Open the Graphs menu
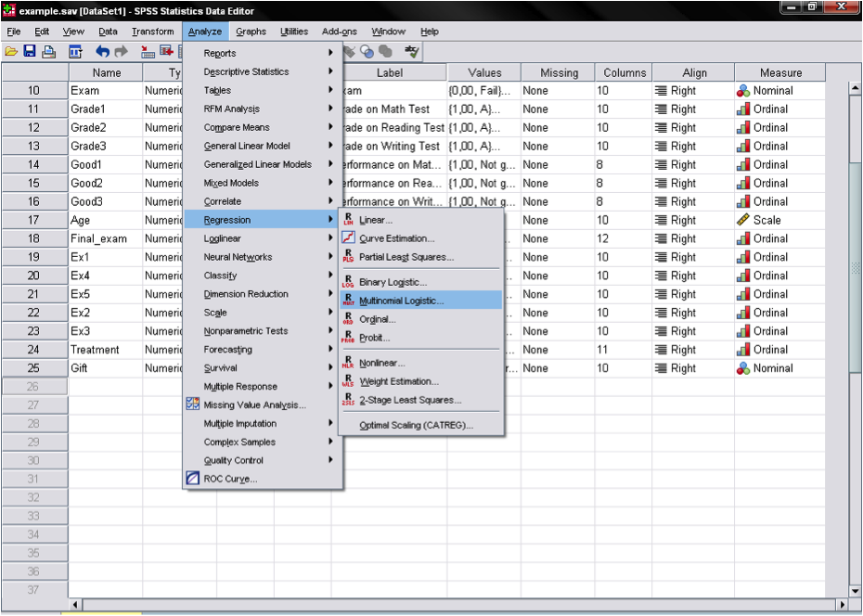 point(251,31)
